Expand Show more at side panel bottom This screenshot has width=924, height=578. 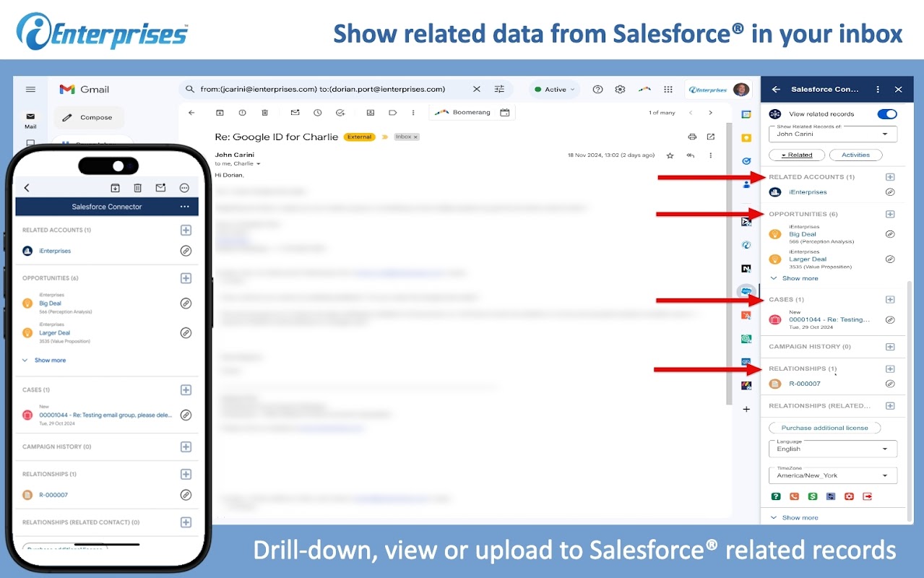pos(795,517)
